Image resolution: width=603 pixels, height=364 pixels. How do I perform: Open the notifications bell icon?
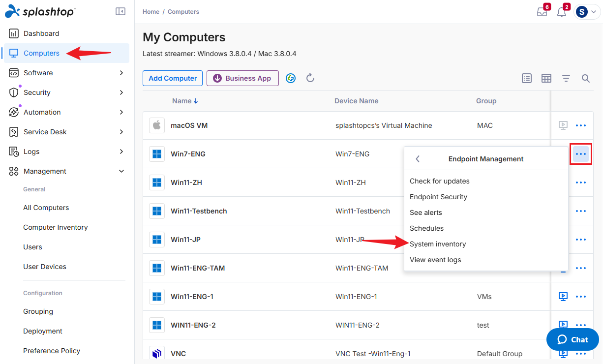pyautogui.click(x=562, y=12)
